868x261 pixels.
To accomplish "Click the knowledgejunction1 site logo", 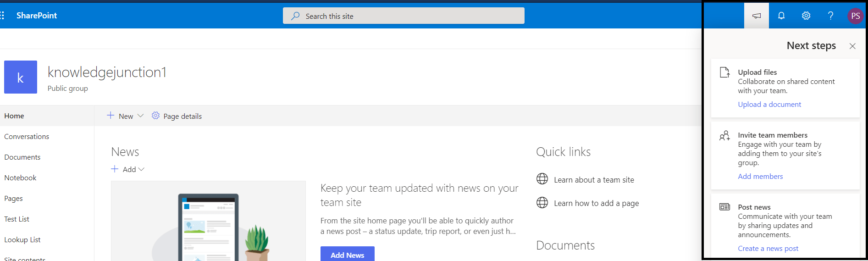I will [x=21, y=77].
